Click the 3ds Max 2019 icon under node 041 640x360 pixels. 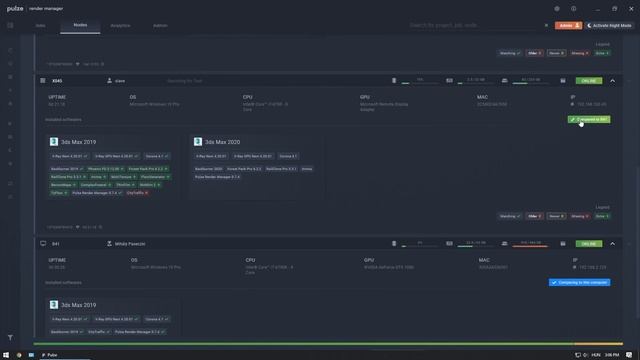(54, 304)
